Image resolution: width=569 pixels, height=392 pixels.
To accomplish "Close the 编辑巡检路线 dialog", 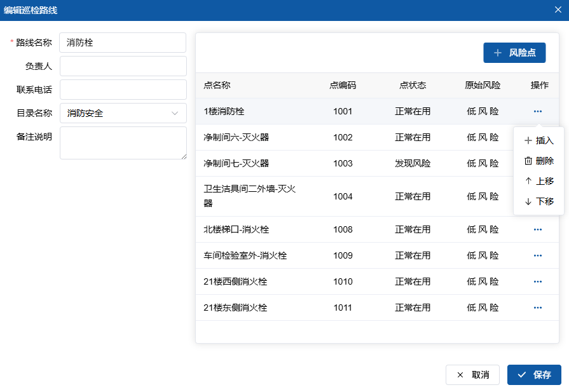I will pyautogui.click(x=558, y=10).
